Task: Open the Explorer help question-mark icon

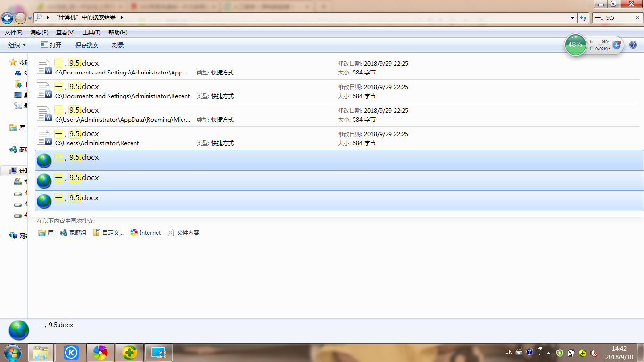Action: [x=633, y=45]
